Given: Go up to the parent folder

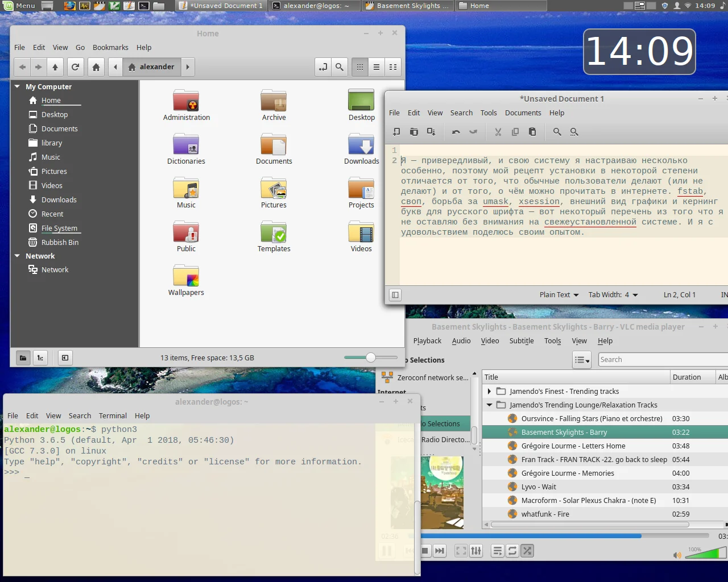Looking at the screenshot, I should click(x=55, y=67).
